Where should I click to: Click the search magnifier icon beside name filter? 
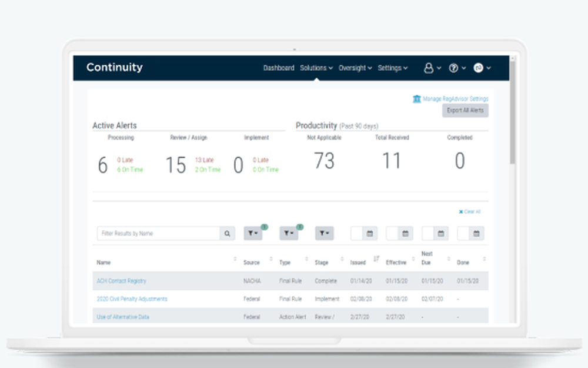tap(228, 234)
